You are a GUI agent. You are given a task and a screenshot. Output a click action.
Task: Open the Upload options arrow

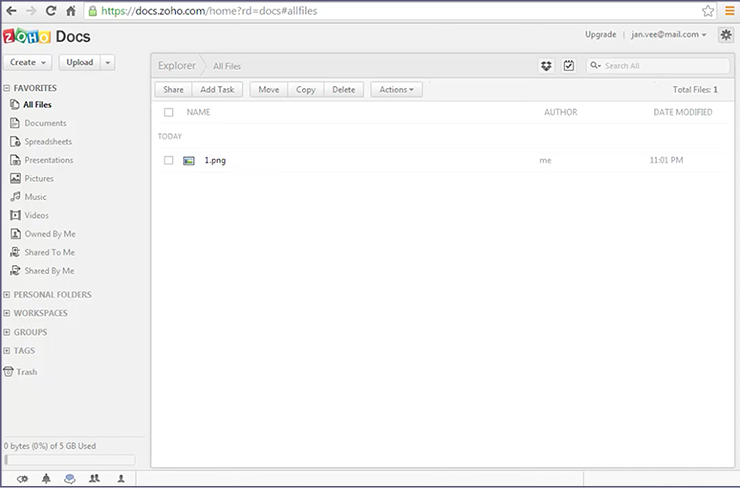coord(108,62)
